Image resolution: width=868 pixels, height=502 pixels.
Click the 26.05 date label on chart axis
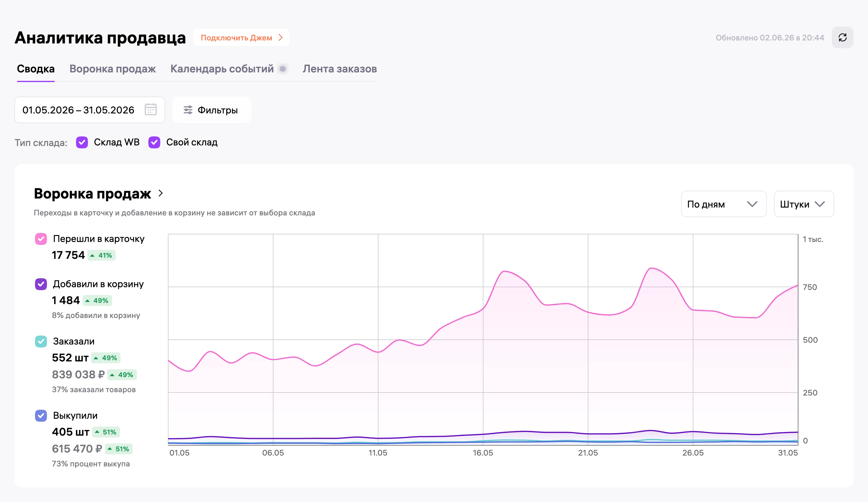point(693,453)
